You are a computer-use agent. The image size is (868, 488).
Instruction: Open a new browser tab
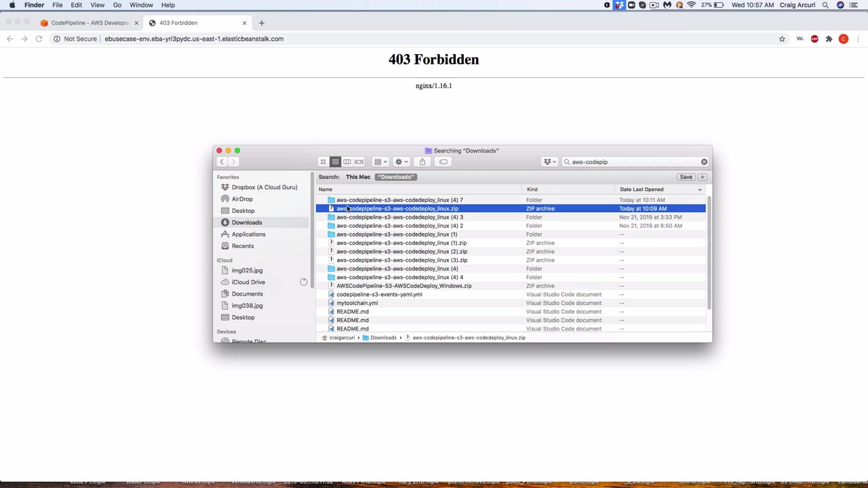[x=262, y=23]
